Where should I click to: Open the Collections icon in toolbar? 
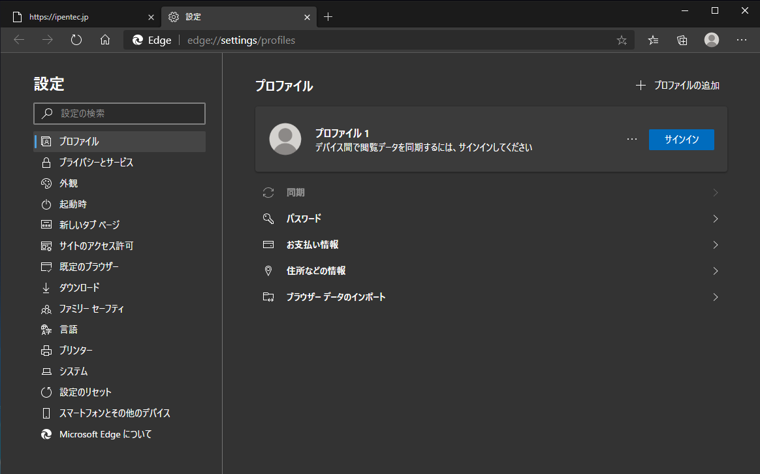pos(682,40)
